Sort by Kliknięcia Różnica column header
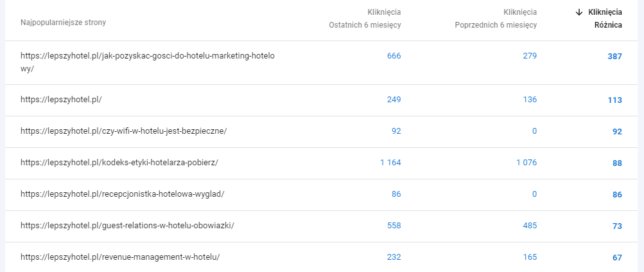The width and height of the screenshot is (644, 272). click(x=605, y=19)
